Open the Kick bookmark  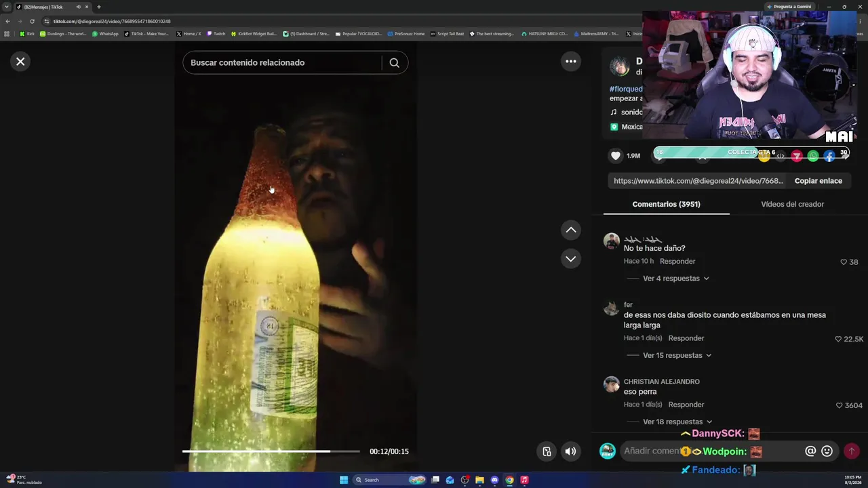tap(27, 34)
